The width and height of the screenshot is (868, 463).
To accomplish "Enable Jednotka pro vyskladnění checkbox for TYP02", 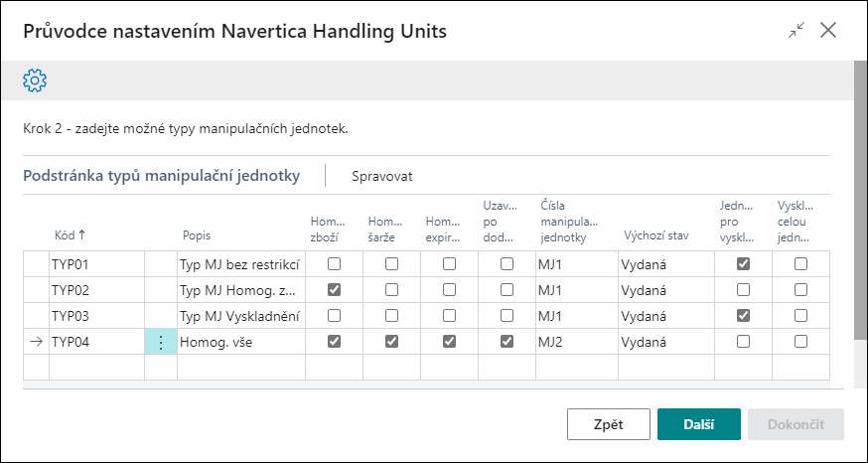I will [x=744, y=290].
